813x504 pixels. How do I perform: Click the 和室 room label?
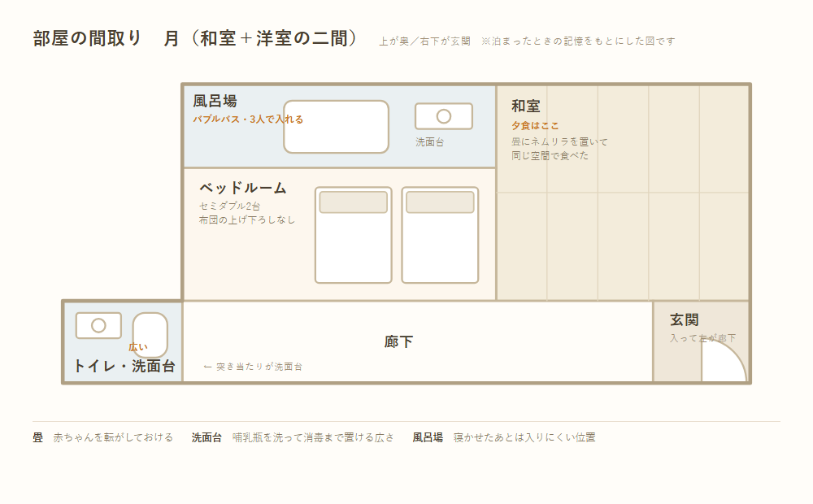pos(526,106)
